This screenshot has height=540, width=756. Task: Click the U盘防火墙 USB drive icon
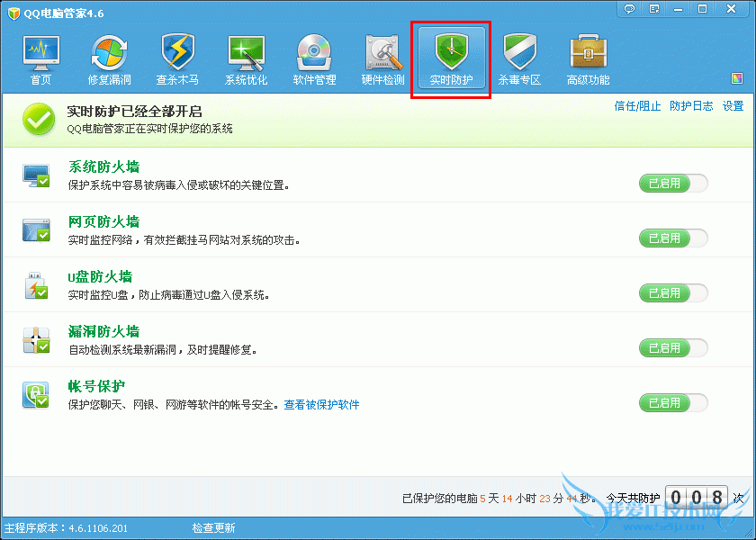tap(36, 285)
